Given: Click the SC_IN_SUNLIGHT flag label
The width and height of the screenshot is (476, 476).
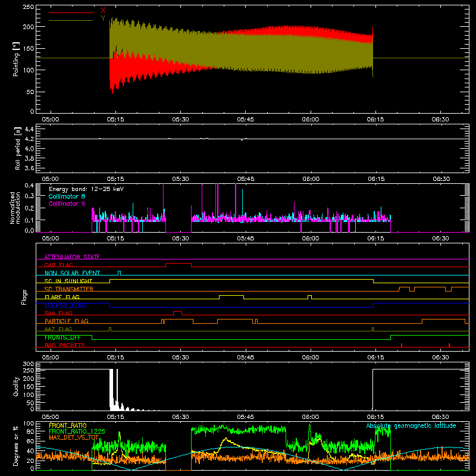Looking at the screenshot, I should [68, 281].
